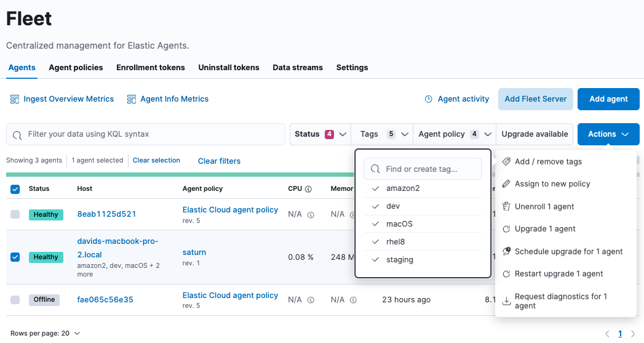Screen dimensions: 644x343
Task: Click the download icon for Request diagnostics
Action: pos(506,301)
